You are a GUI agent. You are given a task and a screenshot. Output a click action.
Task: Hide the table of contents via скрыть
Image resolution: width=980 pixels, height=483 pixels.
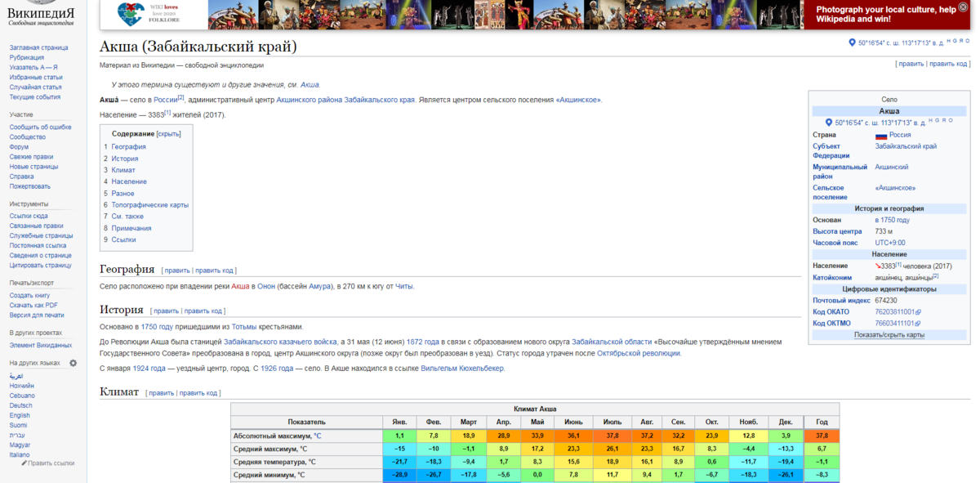(168, 134)
